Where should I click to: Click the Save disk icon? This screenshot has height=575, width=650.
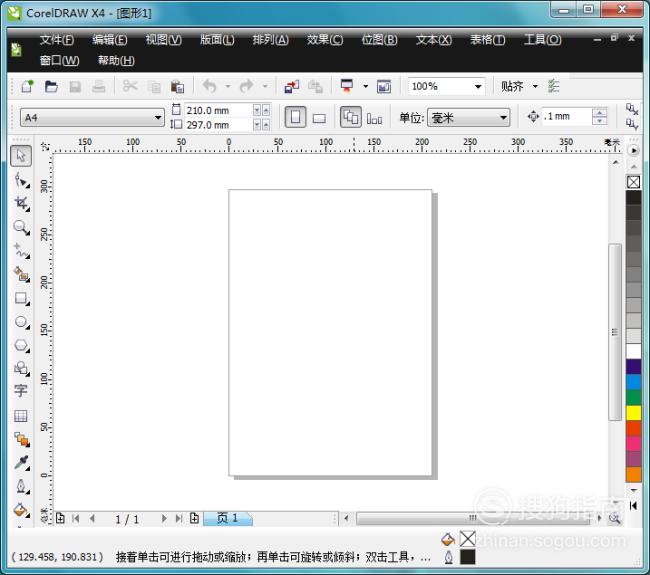tap(75, 86)
